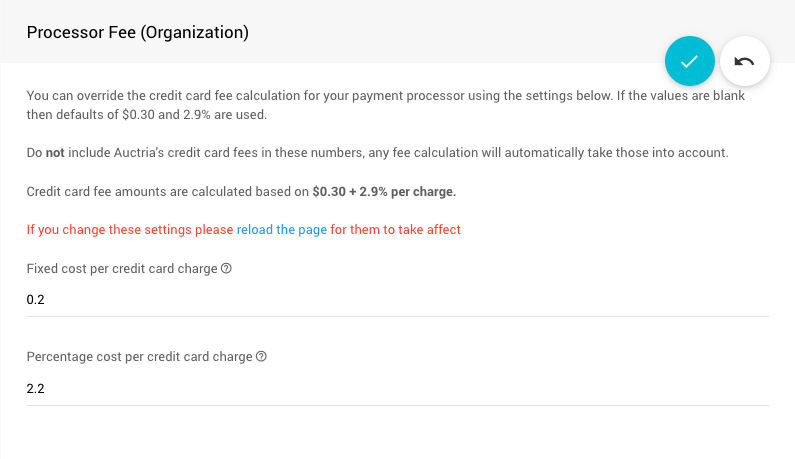Focus the Percentage cost per charge field
Viewport: 795px width, 459px height.
(x=397, y=387)
